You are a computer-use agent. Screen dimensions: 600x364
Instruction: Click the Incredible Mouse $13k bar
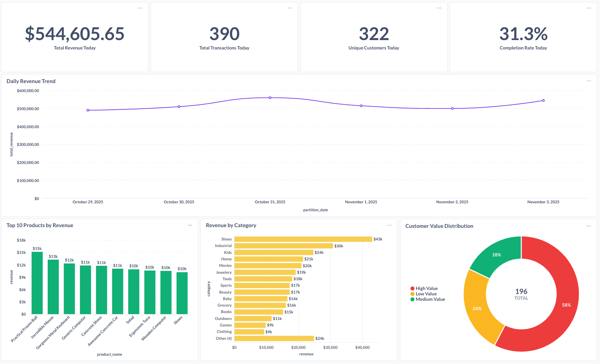tap(53, 287)
